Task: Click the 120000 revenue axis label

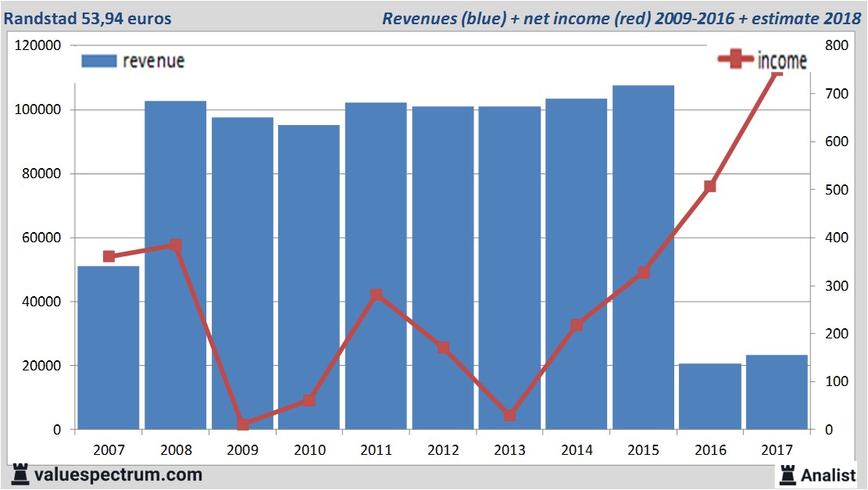Action: tap(38, 45)
